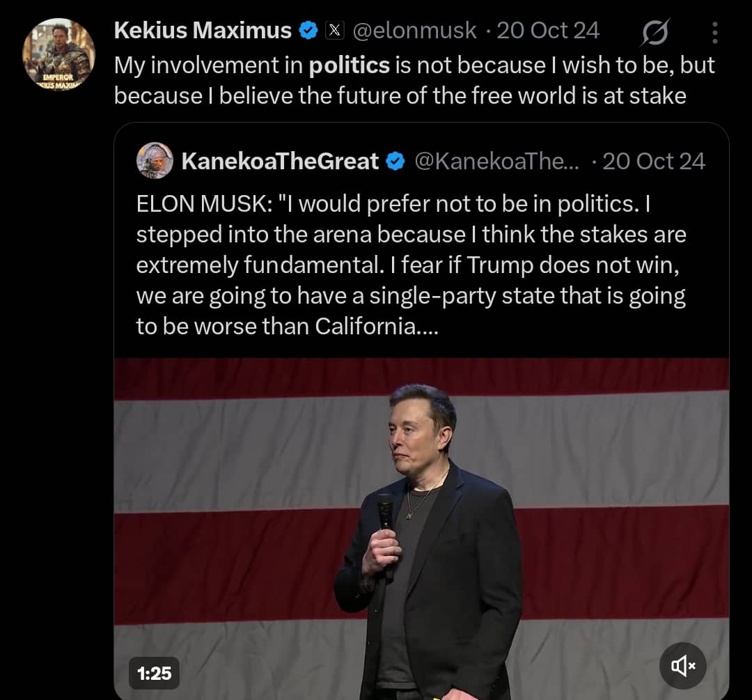Open the quoted post's 20 Oct 24 date

654,162
